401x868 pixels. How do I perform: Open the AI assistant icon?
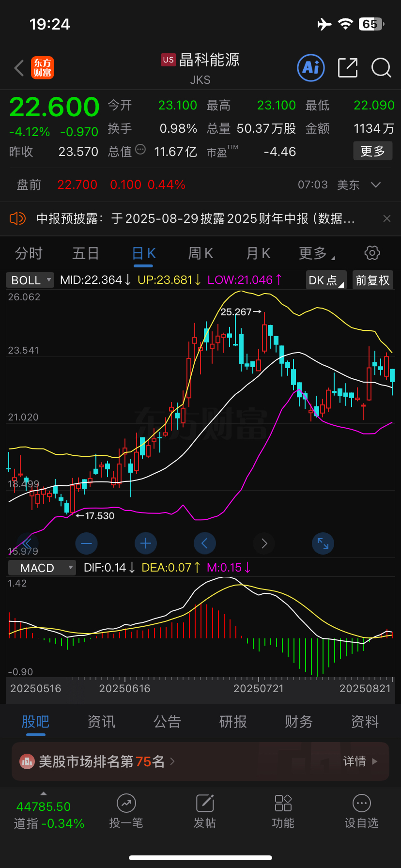coord(310,67)
